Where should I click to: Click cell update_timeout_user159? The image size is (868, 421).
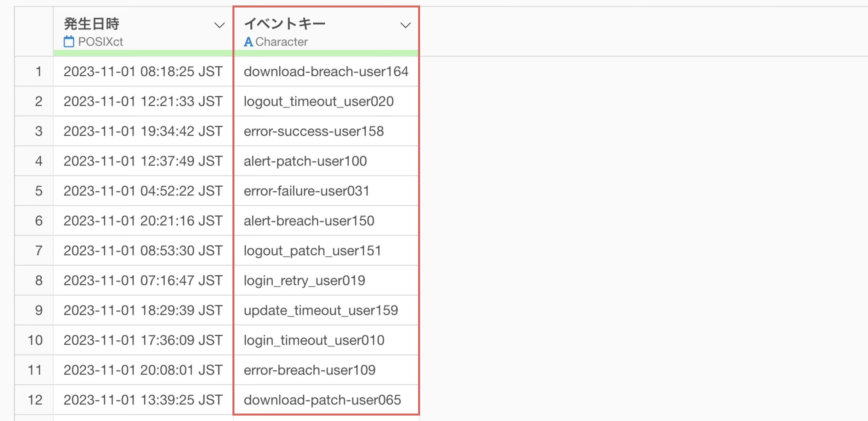[321, 311]
